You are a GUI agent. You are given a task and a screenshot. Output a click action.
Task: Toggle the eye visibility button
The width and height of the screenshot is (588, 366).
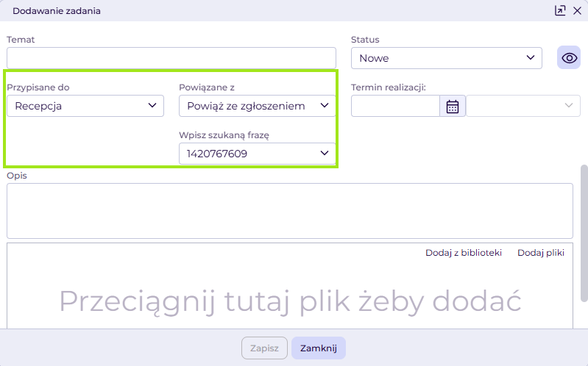click(x=569, y=57)
